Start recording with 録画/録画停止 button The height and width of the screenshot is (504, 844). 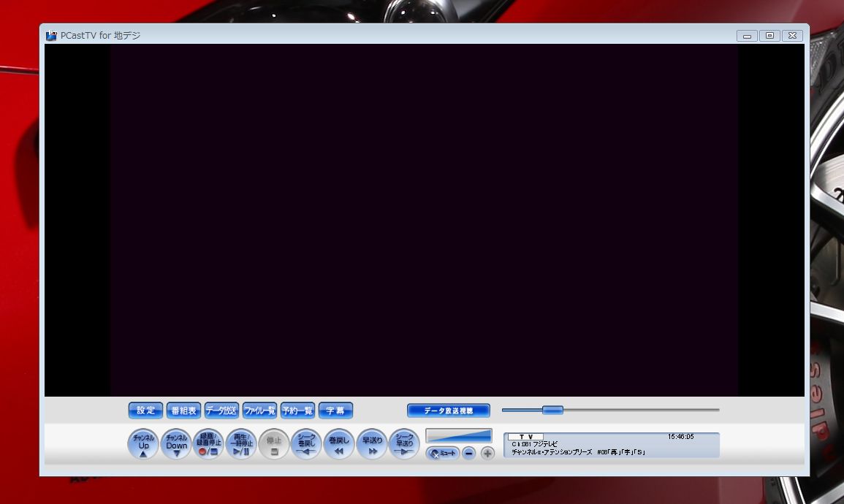click(208, 444)
